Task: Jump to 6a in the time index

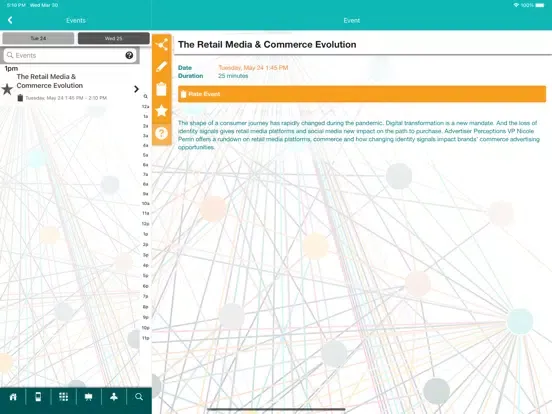Action: click(x=145, y=165)
